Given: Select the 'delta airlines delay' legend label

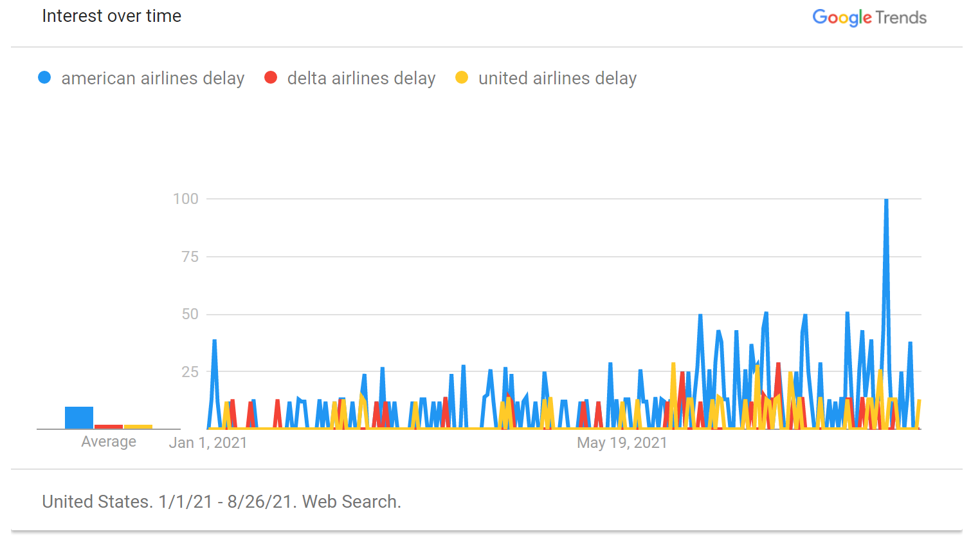Looking at the screenshot, I should [x=361, y=79].
